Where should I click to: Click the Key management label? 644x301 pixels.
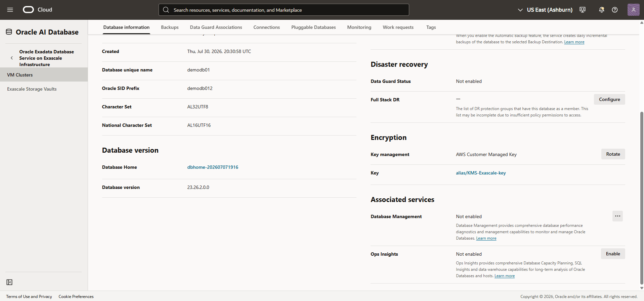[x=390, y=154]
